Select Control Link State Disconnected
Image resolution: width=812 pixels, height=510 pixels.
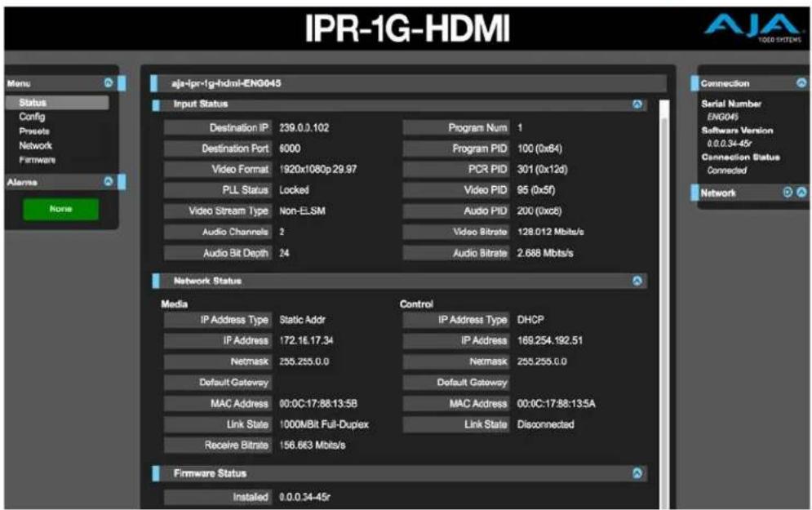point(545,424)
